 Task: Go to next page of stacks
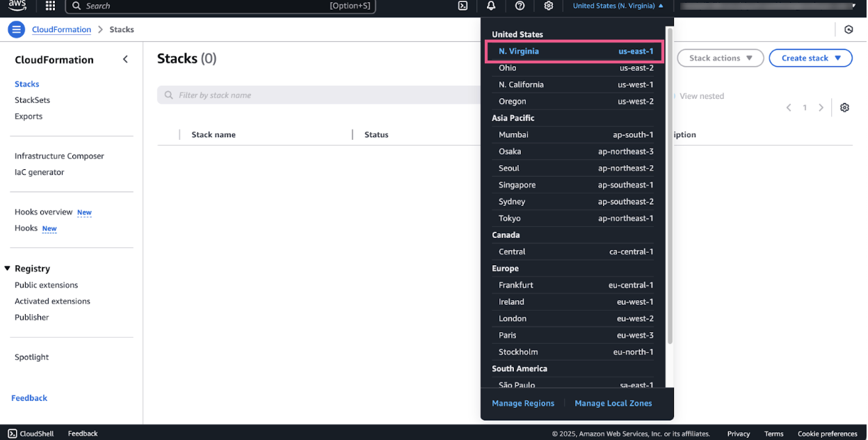(821, 107)
